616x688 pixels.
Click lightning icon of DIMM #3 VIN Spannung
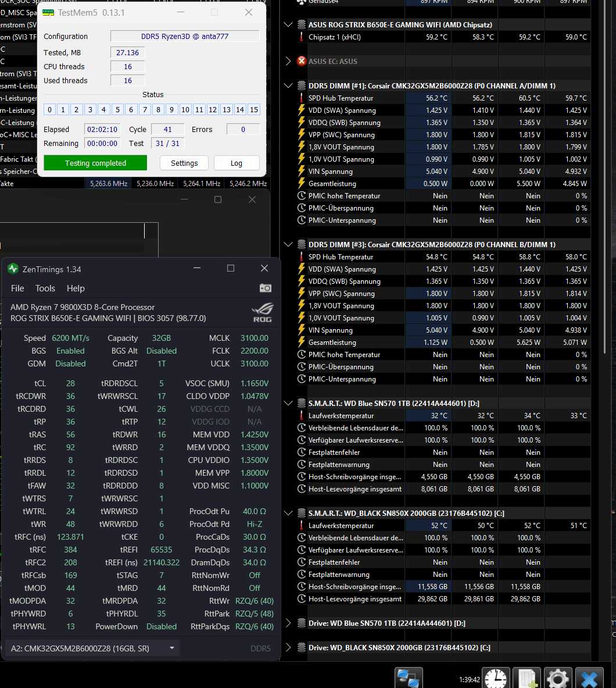click(x=301, y=330)
